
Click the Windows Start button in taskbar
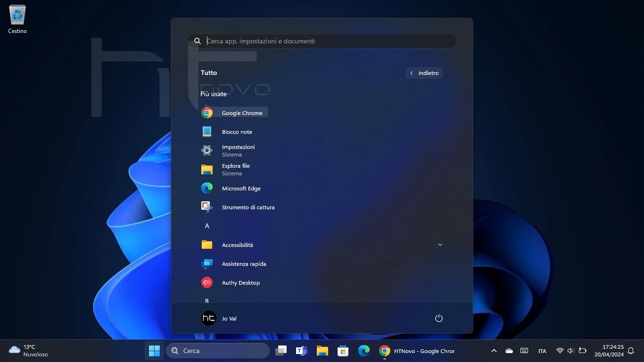(154, 351)
